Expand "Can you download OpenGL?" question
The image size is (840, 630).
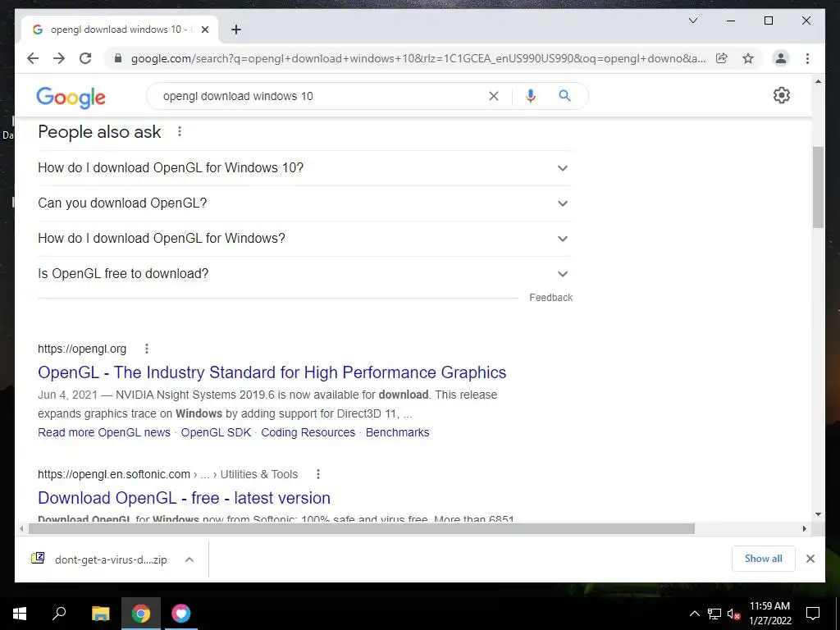coord(304,203)
